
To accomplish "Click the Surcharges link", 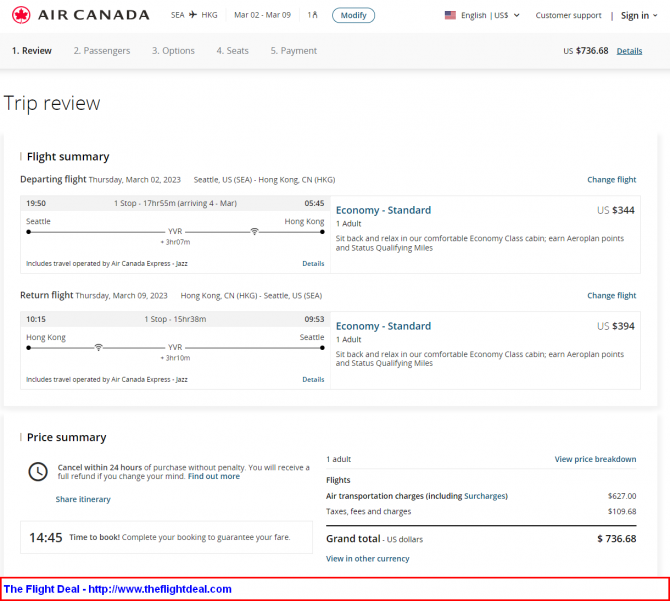I will [485, 496].
